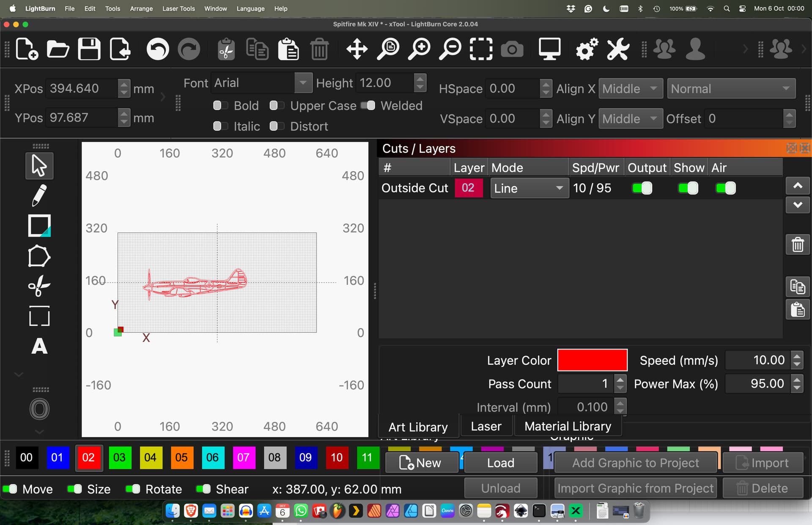
Task: Click the Zoom to Frame Selection icon
Action: pyautogui.click(x=481, y=49)
